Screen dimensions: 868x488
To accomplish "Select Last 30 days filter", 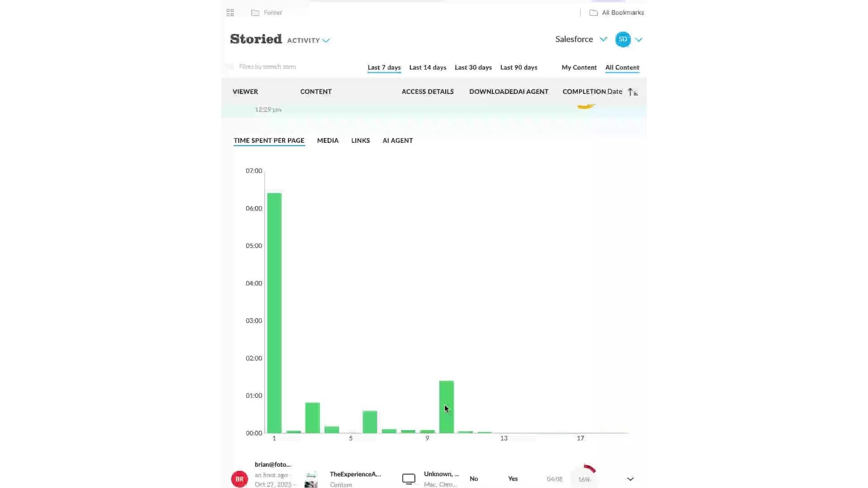I will pyautogui.click(x=473, y=67).
